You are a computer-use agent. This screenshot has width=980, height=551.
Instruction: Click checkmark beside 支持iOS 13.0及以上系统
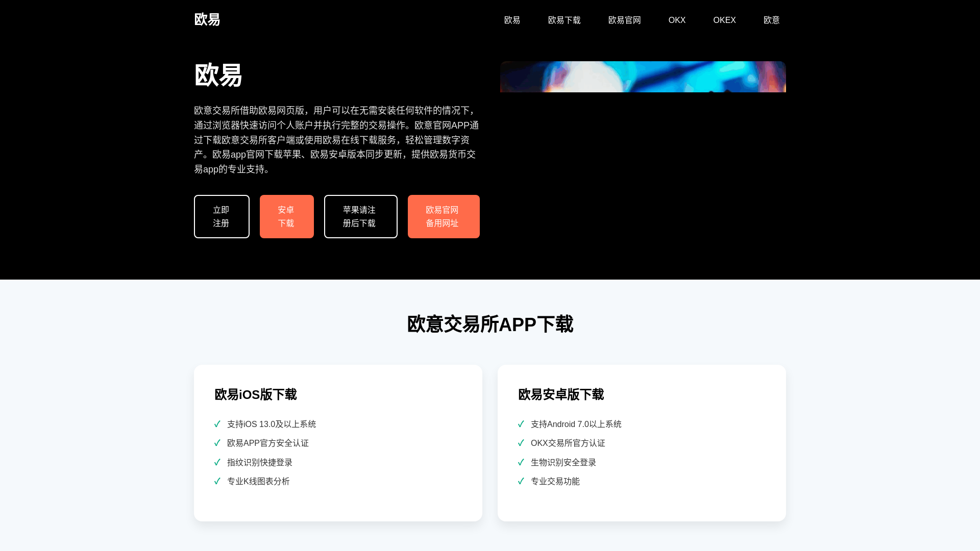[x=217, y=424]
